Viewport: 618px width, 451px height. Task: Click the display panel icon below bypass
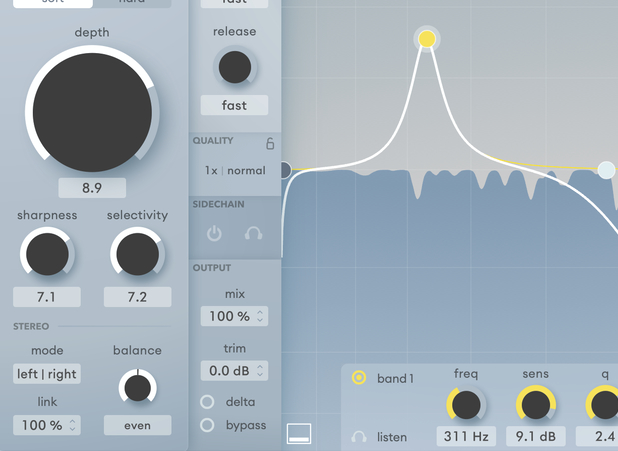point(299,433)
